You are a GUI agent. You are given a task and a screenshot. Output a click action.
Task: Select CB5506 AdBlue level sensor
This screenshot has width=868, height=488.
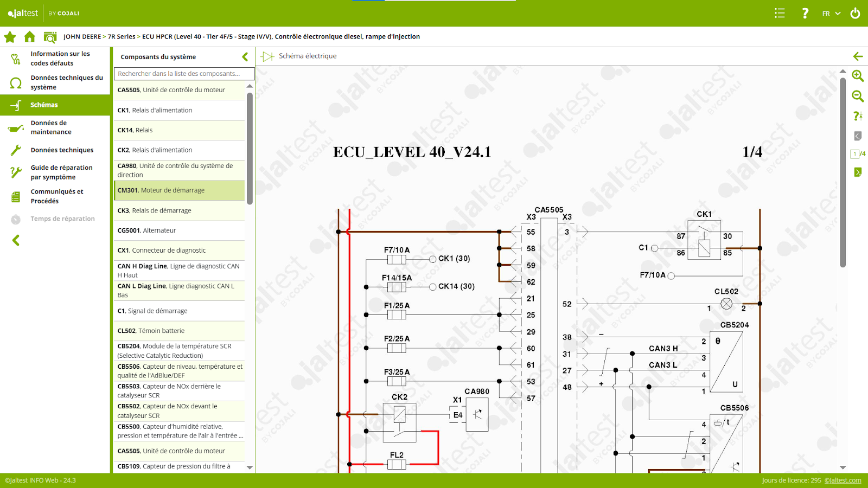[x=179, y=371]
